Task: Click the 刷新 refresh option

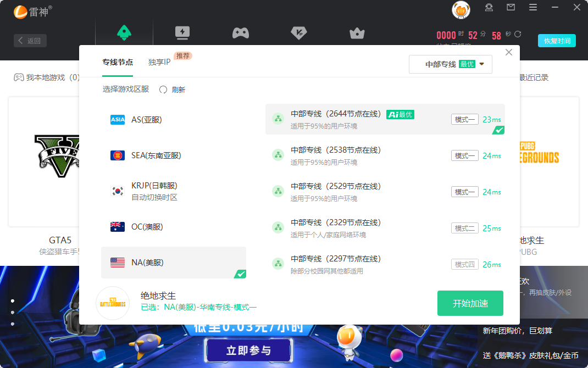Action: tap(173, 90)
